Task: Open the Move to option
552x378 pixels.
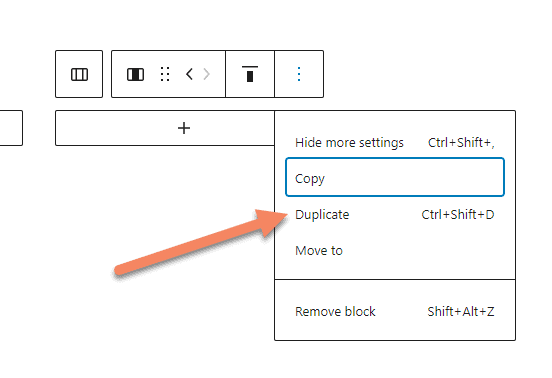Action: point(395,251)
